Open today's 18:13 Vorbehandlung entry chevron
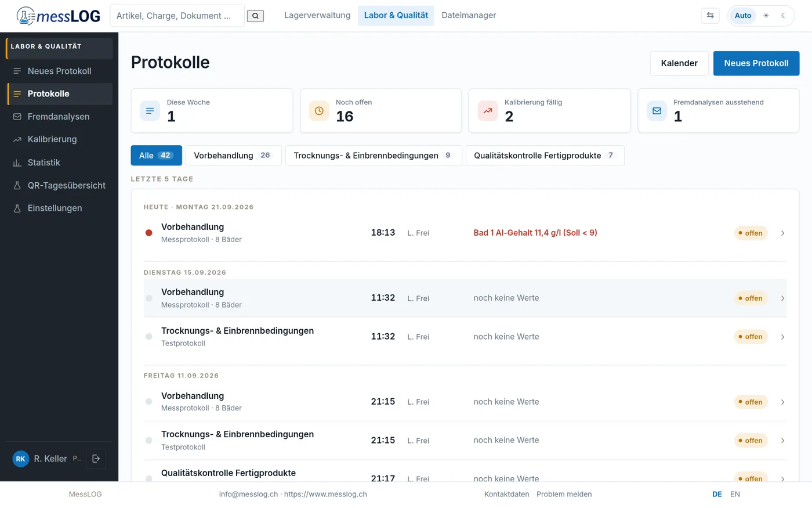The width and height of the screenshot is (812, 508). tap(782, 233)
